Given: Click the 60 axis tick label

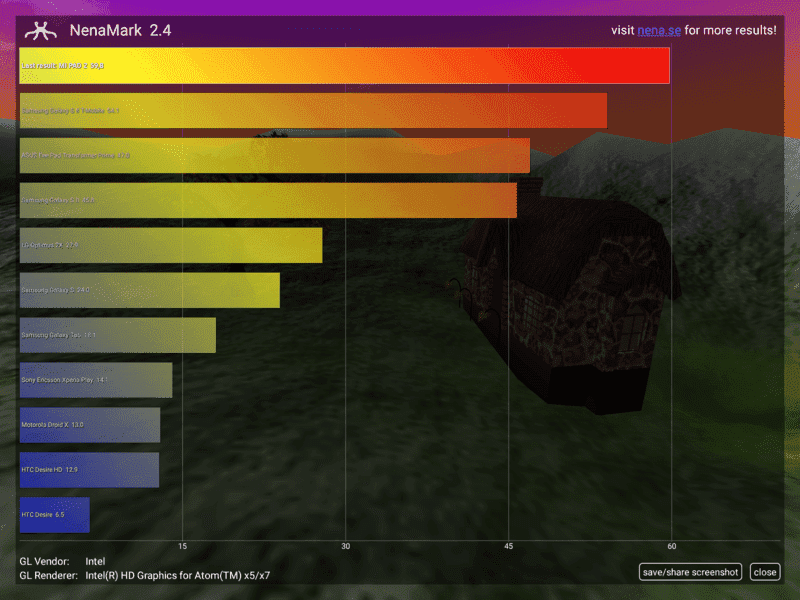Looking at the screenshot, I should (671, 546).
